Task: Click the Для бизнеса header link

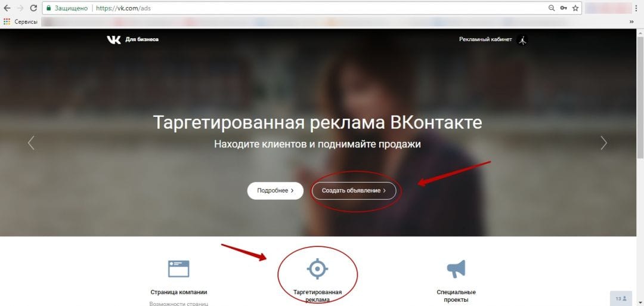Action: tap(142, 39)
